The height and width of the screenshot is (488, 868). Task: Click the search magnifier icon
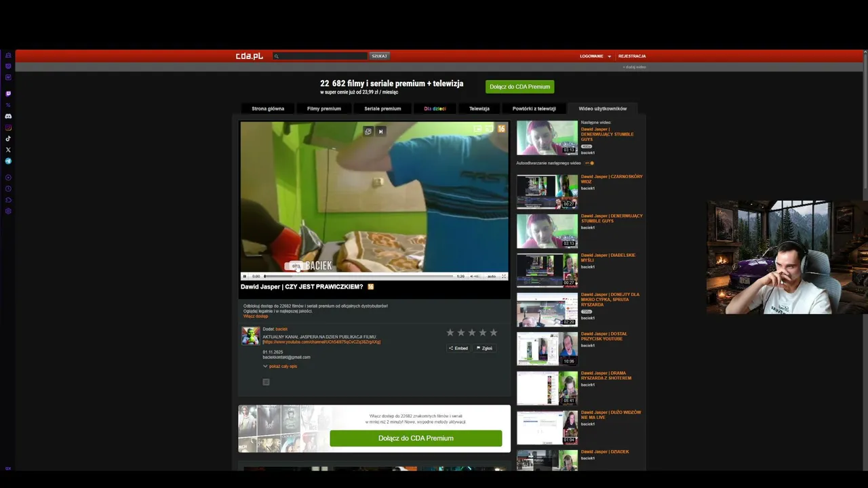276,56
